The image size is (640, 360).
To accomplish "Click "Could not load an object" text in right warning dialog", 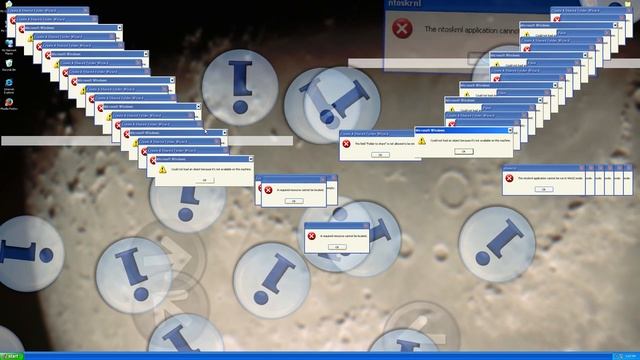I will tap(470, 140).
